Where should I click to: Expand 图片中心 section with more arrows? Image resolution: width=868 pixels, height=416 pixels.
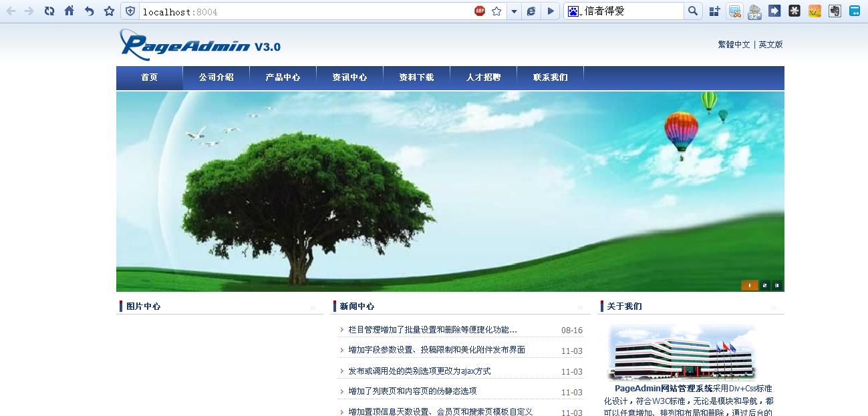(x=313, y=308)
